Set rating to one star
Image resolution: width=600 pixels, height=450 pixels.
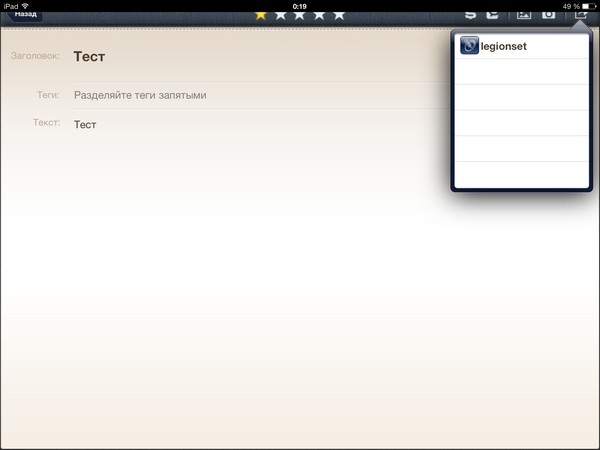coord(261,15)
